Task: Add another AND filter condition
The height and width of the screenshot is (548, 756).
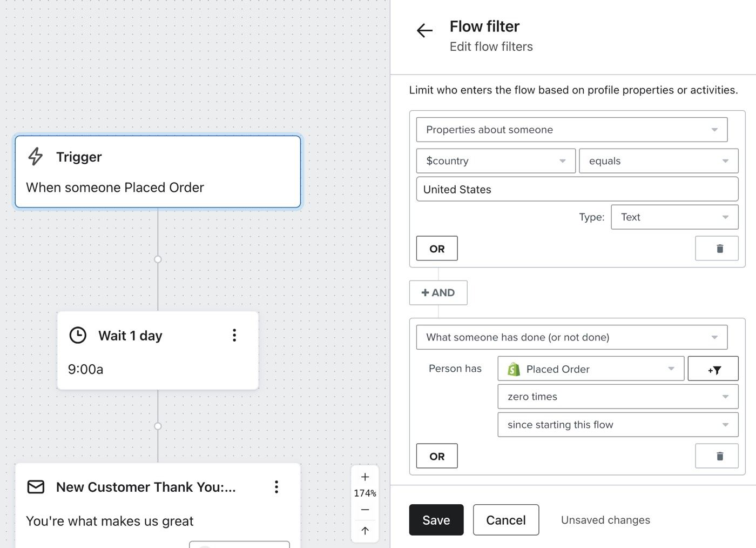Action: click(438, 293)
